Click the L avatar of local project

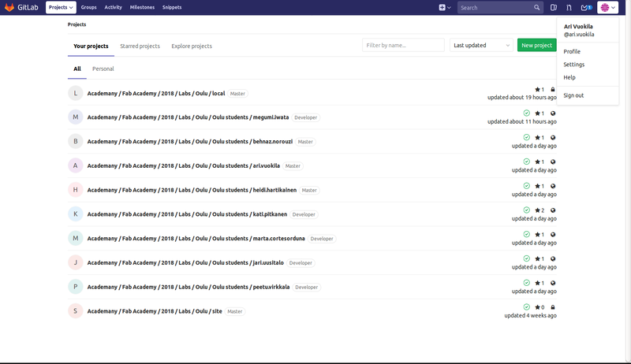click(x=75, y=93)
